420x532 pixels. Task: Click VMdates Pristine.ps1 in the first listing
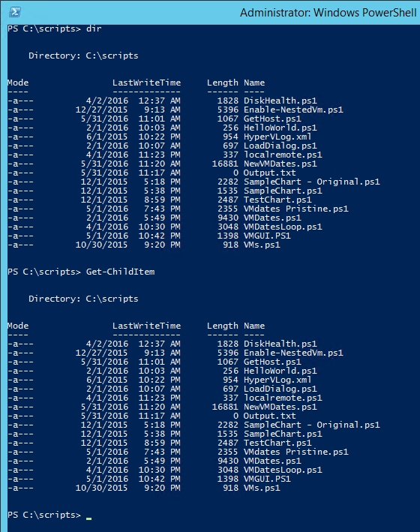click(x=295, y=209)
